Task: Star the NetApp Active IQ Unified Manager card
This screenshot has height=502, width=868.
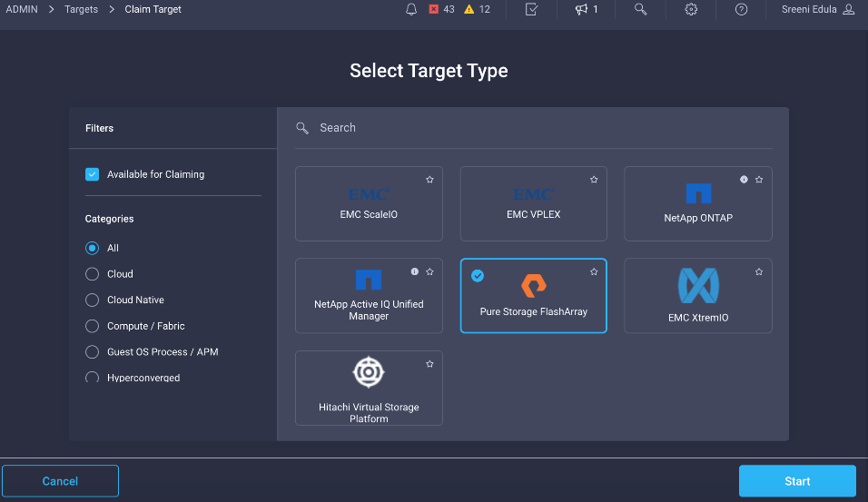Action: coord(429,271)
